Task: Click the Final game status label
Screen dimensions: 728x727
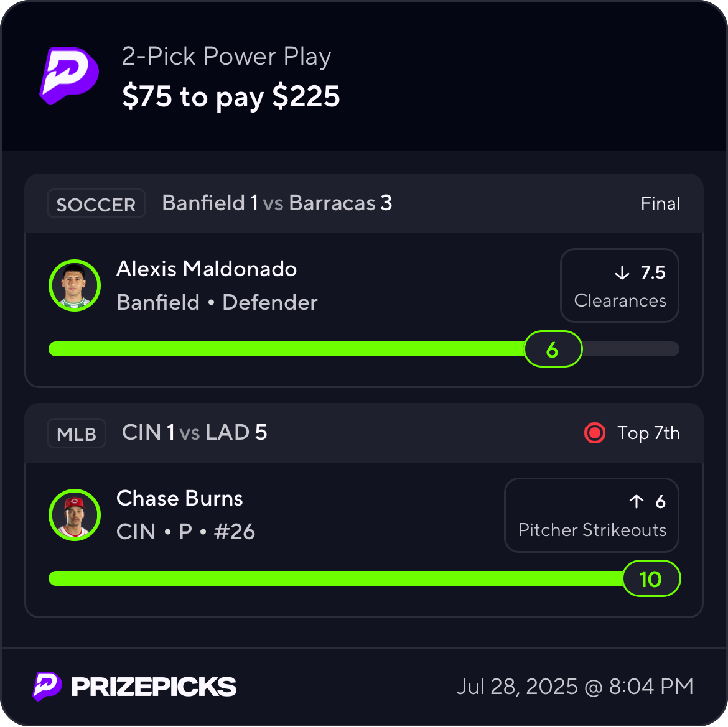Action: click(x=660, y=203)
